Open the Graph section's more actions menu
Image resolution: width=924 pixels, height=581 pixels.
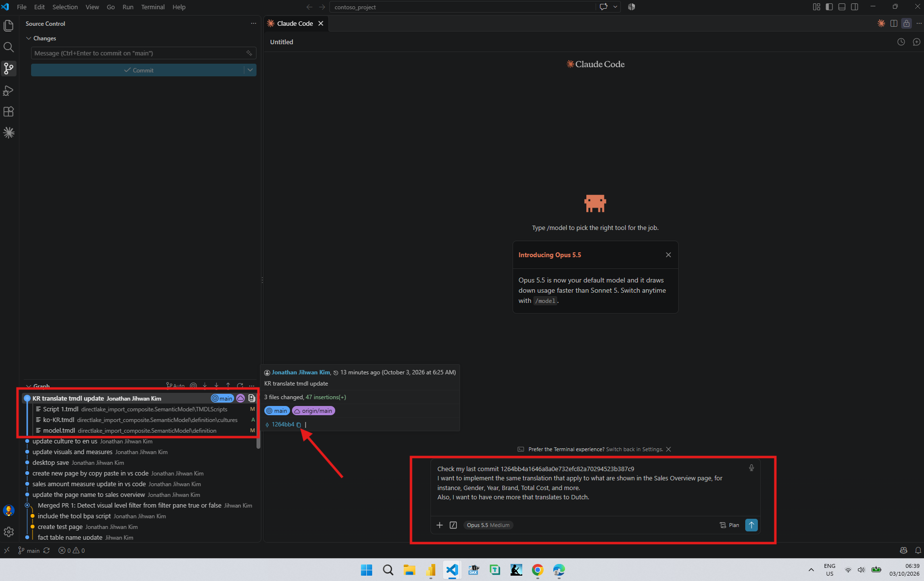coord(252,386)
